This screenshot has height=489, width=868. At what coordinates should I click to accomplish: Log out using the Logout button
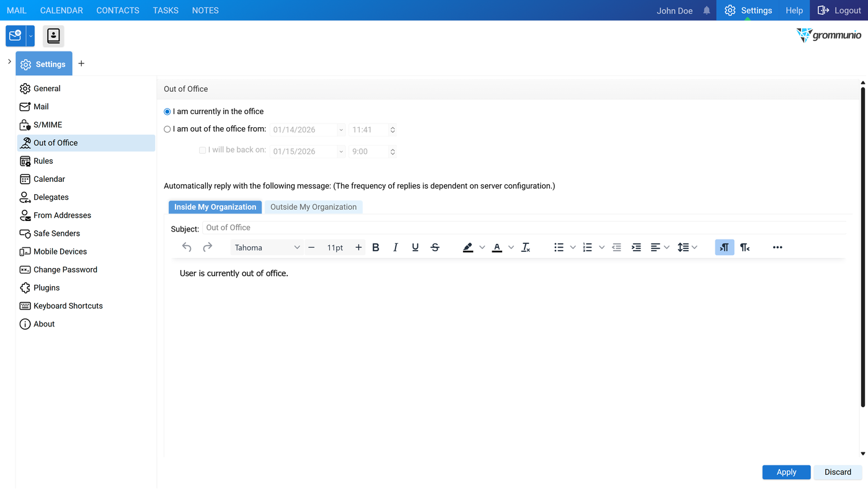[x=839, y=11]
